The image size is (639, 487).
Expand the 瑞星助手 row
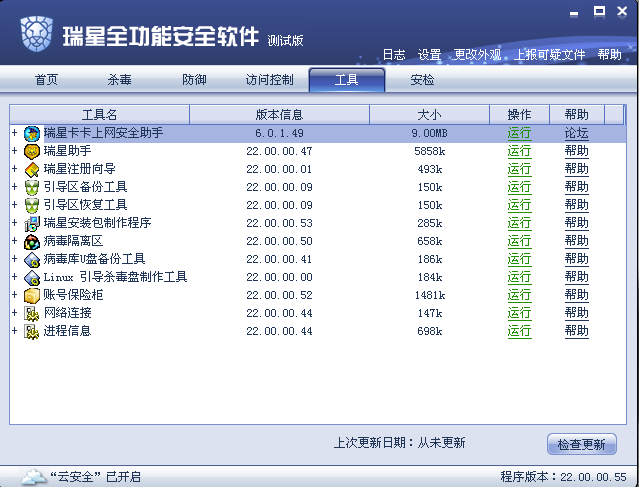(x=15, y=151)
